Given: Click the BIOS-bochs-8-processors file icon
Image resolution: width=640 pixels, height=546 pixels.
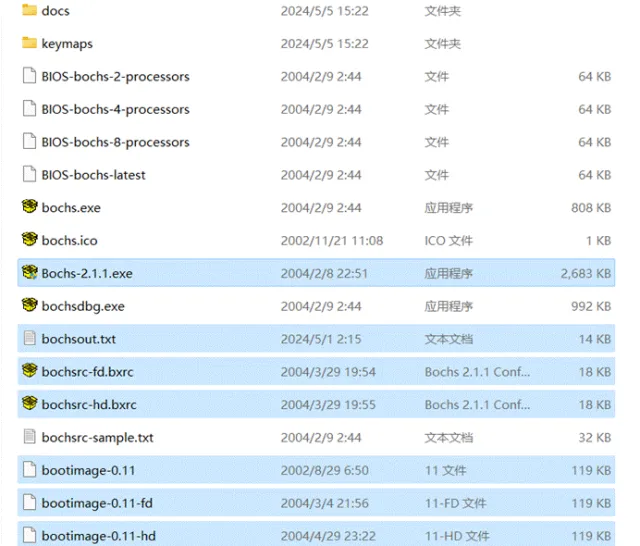Looking at the screenshot, I should tap(29, 141).
